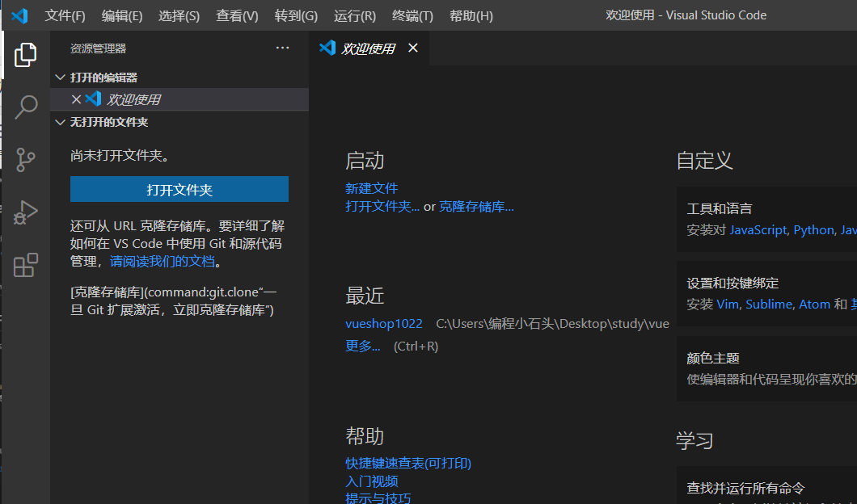Viewport: 857px width, 504px height.
Task: Open the Run and Debug view
Action: coord(25,212)
